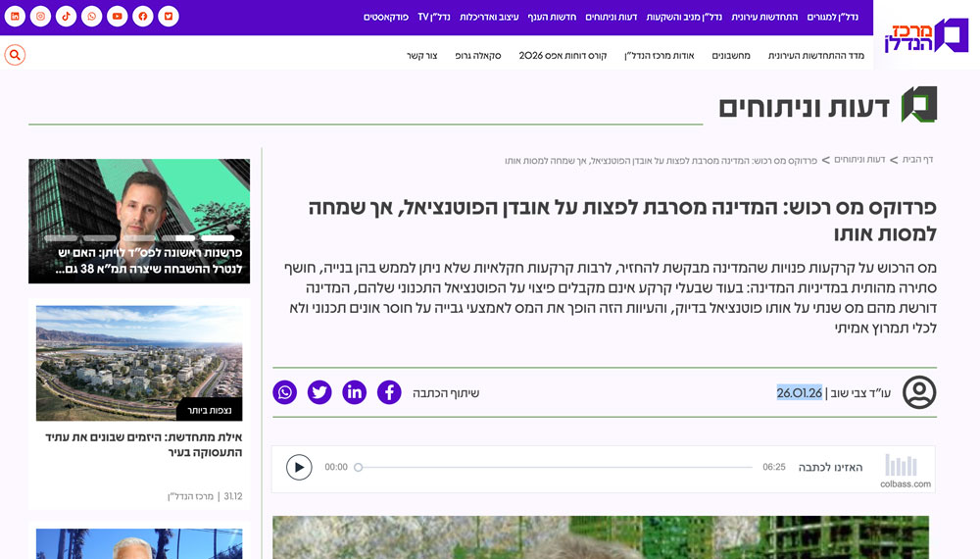Image resolution: width=980 pixels, height=559 pixels.
Task: Visit the TikTok profile in the header
Action: [66, 17]
